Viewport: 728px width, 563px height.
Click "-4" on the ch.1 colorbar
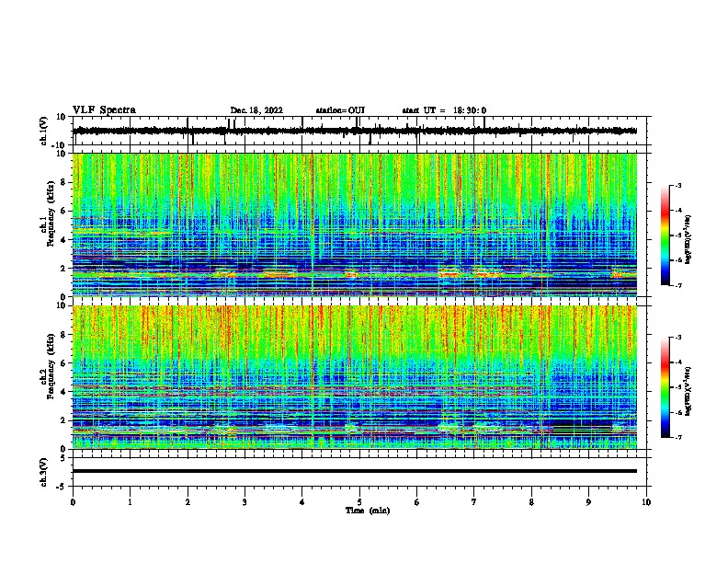pyautogui.click(x=678, y=210)
